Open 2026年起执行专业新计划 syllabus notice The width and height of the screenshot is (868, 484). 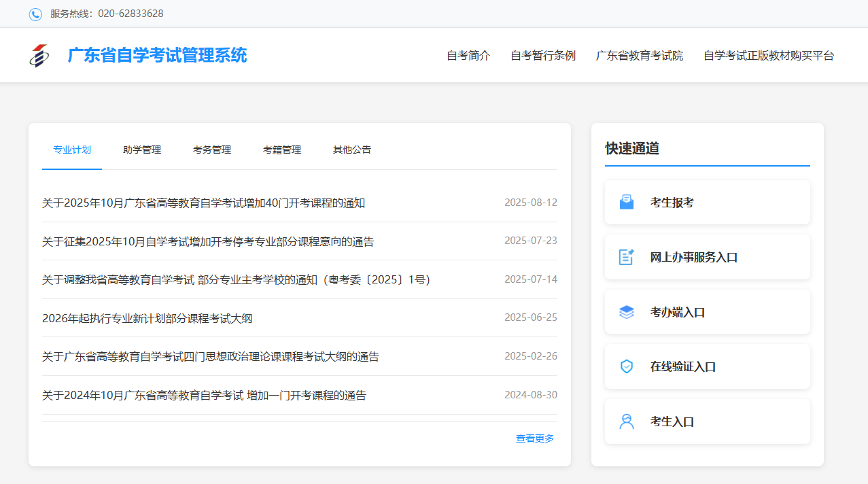(x=147, y=318)
